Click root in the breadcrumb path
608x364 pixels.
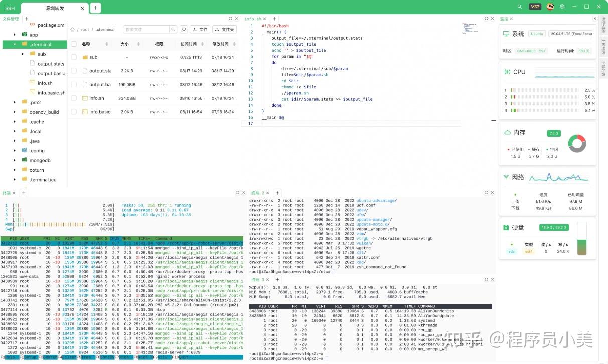pos(85,30)
